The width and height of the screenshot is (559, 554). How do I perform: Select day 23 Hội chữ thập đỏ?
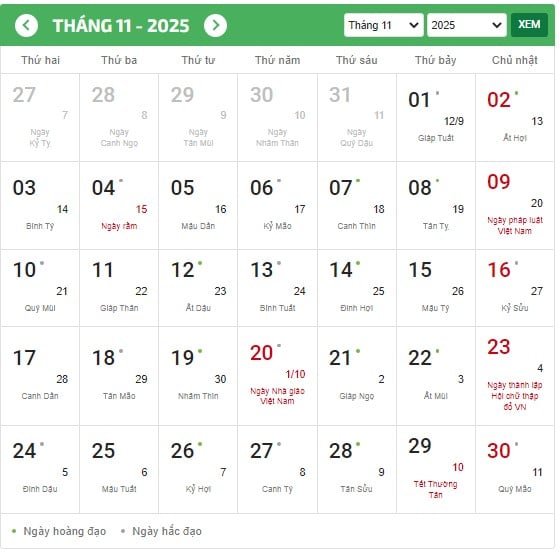point(515,376)
